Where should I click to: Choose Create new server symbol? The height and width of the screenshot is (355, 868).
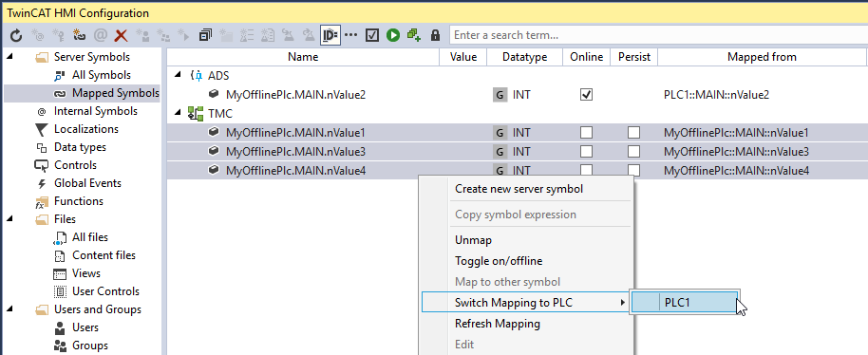point(519,189)
